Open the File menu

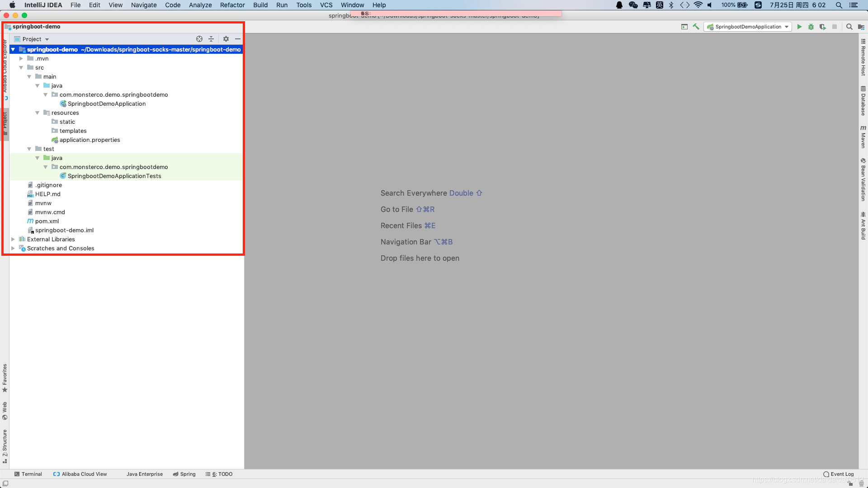tap(75, 5)
